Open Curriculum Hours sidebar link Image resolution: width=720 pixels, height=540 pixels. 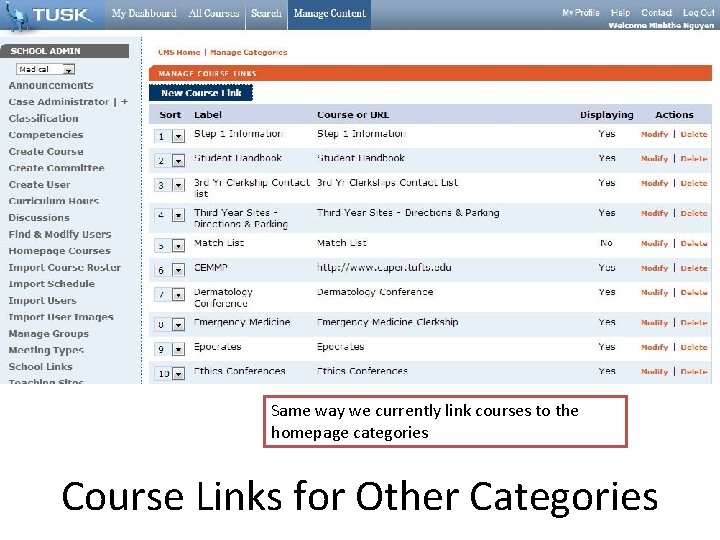tap(53, 201)
